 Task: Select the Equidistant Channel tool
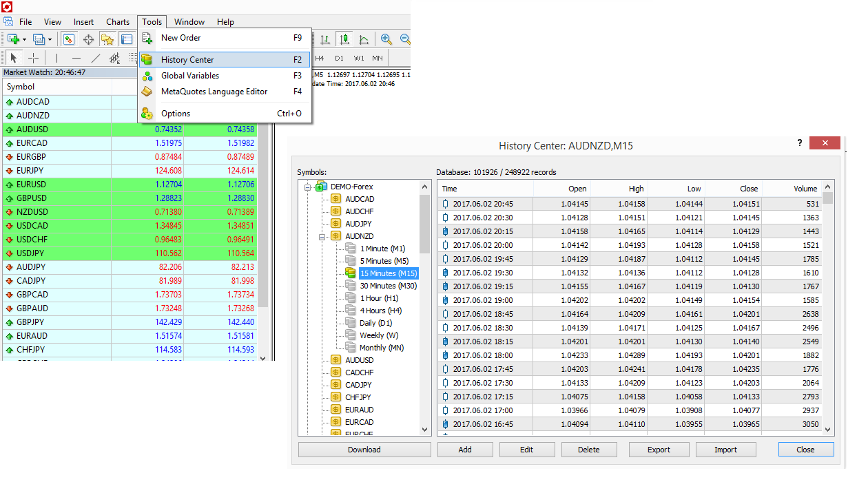click(114, 59)
